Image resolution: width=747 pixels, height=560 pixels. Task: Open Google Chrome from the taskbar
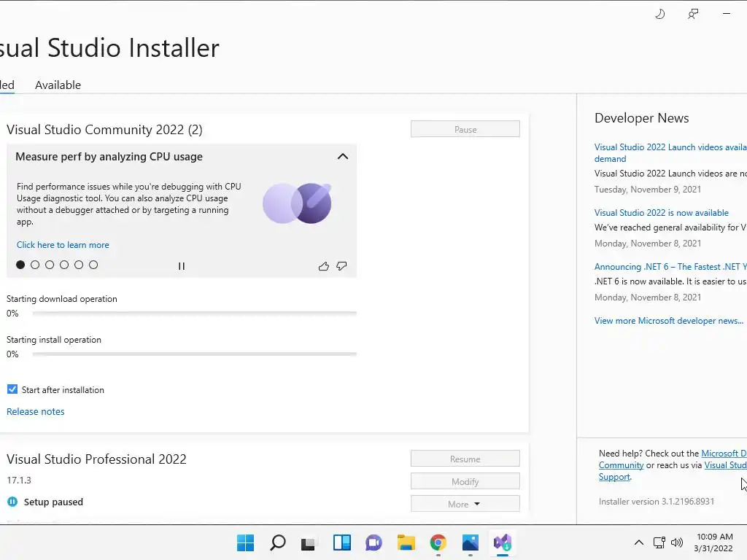[438, 542]
